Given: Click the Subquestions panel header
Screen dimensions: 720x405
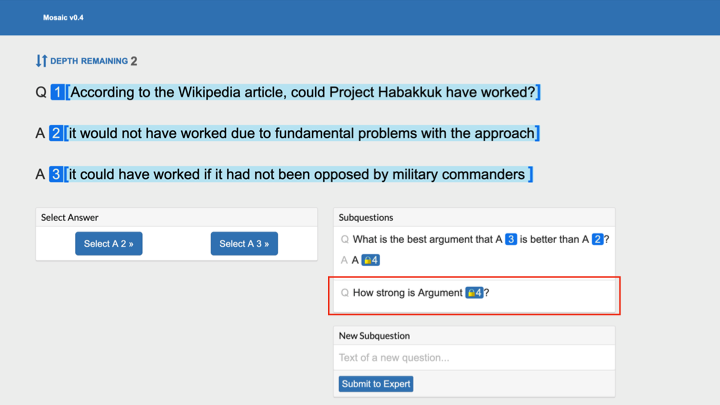Looking at the screenshot, I should [x=366, y=217].
